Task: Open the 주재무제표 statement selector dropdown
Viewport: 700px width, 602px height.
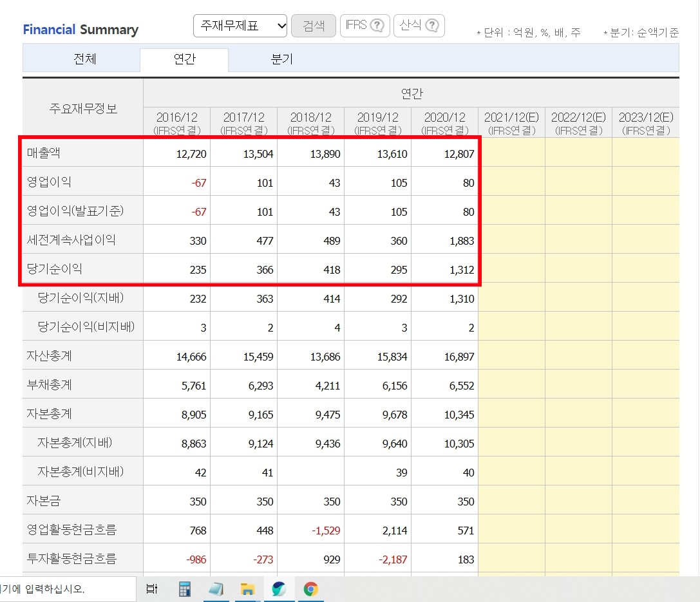Action: coord(240,25)
